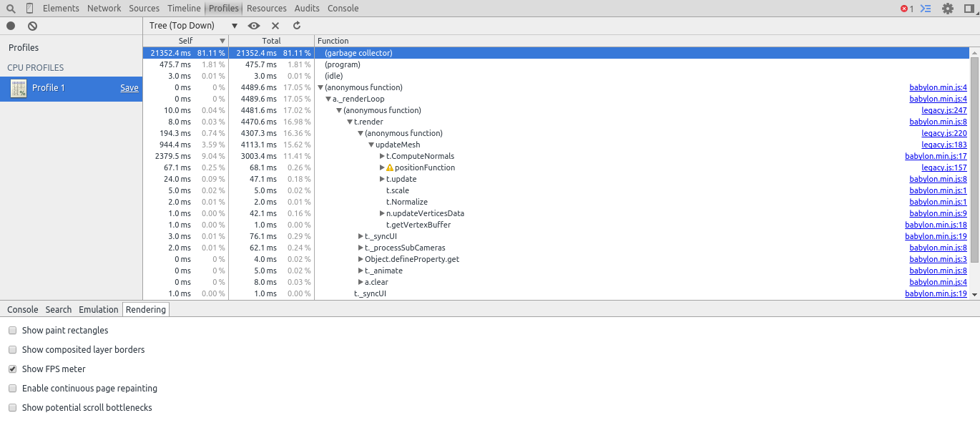
Task: Select (garbage collector) row
Action: pos(556,53)
